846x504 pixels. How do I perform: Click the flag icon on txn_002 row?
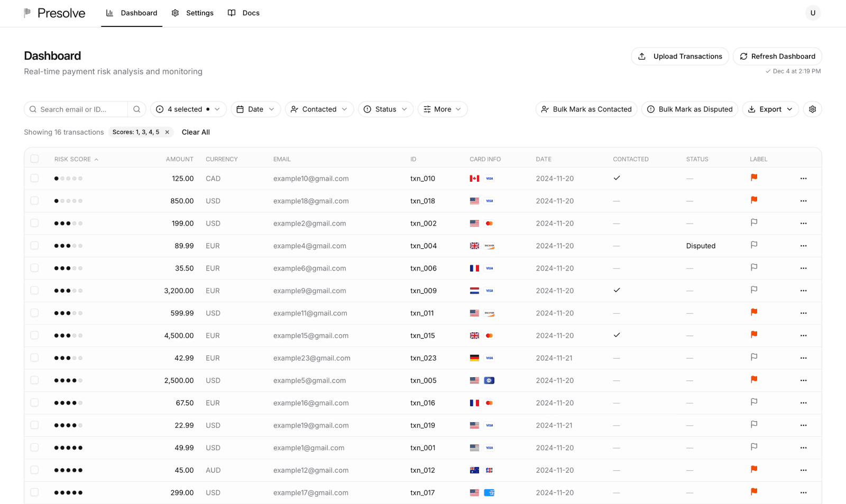[x=754, y=222]
